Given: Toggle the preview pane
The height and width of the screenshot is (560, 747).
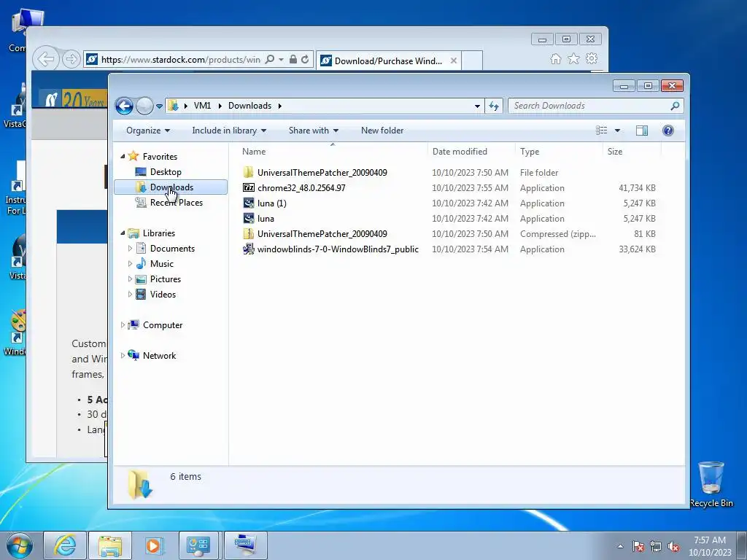Looking at the screenshot, I should (642, 131).
